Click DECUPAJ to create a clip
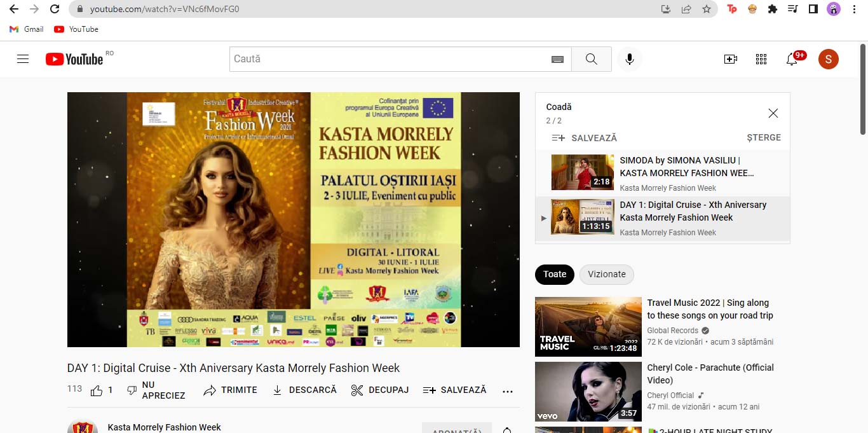This screenshot has height=433, width=868. point(380,390)
